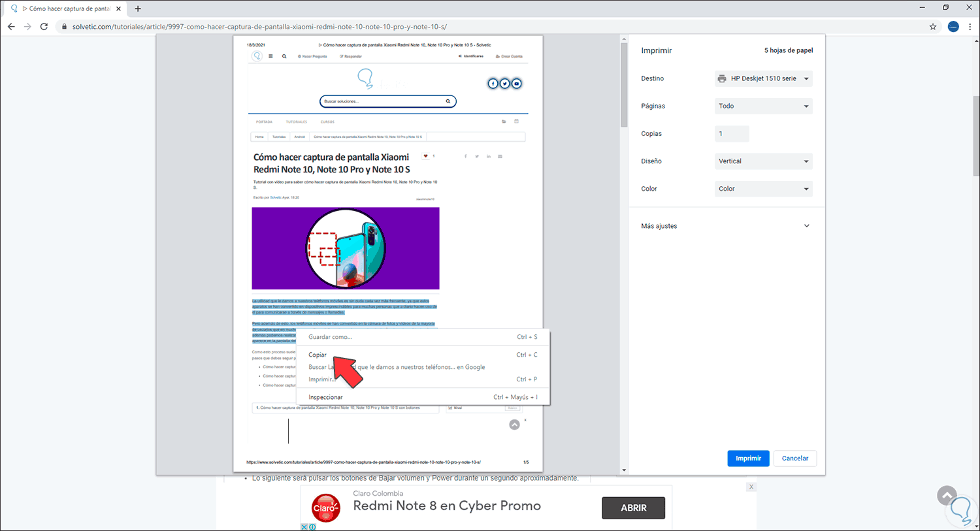Click the browser forward arrow
Image resolution: width=980 pixels, height=531 pixels.
pos(27,27)
